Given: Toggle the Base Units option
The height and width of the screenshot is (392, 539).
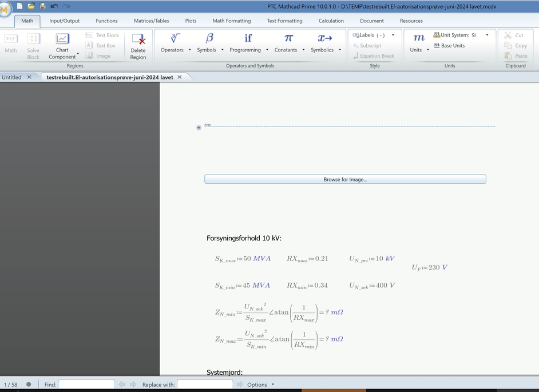Looking at the screenshot, I should (x=449, y=46).
